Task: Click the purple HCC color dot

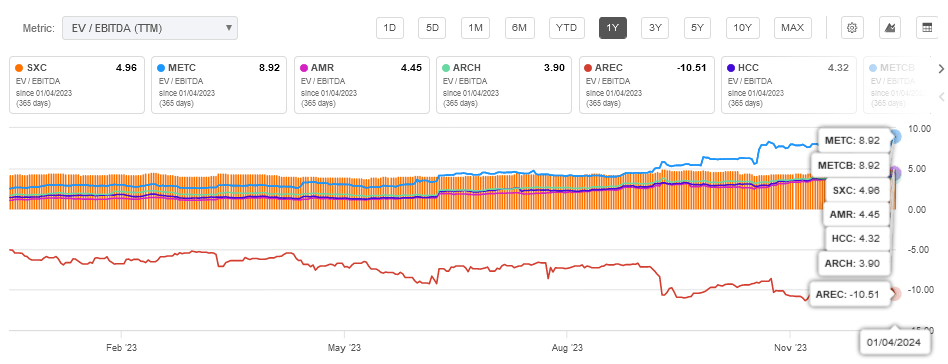Action: [x=732, y=68]
